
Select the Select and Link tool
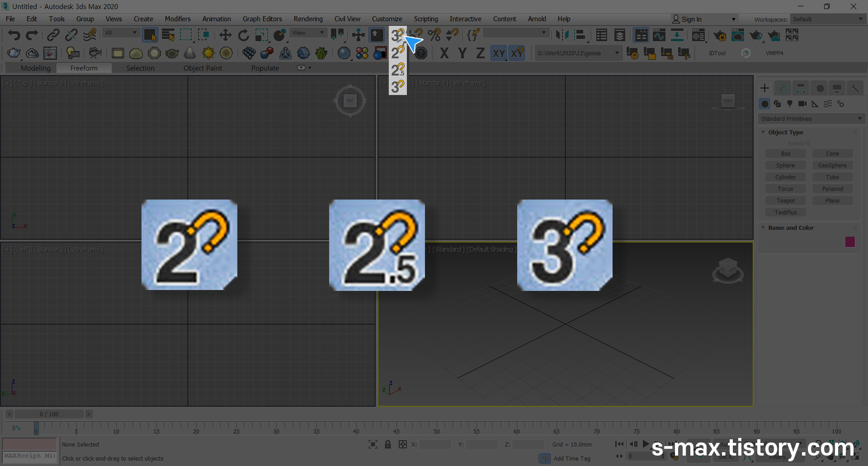coord(53,35)
